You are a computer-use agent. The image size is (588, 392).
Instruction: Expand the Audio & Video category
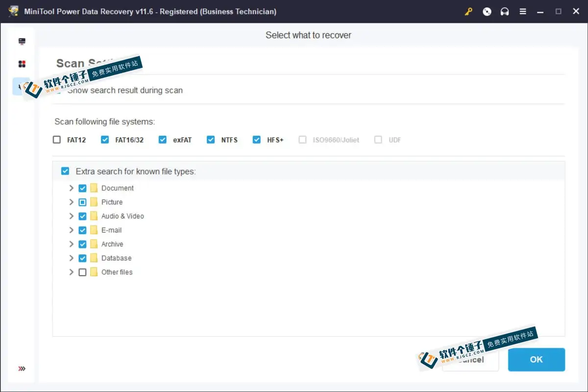(72, 216)
